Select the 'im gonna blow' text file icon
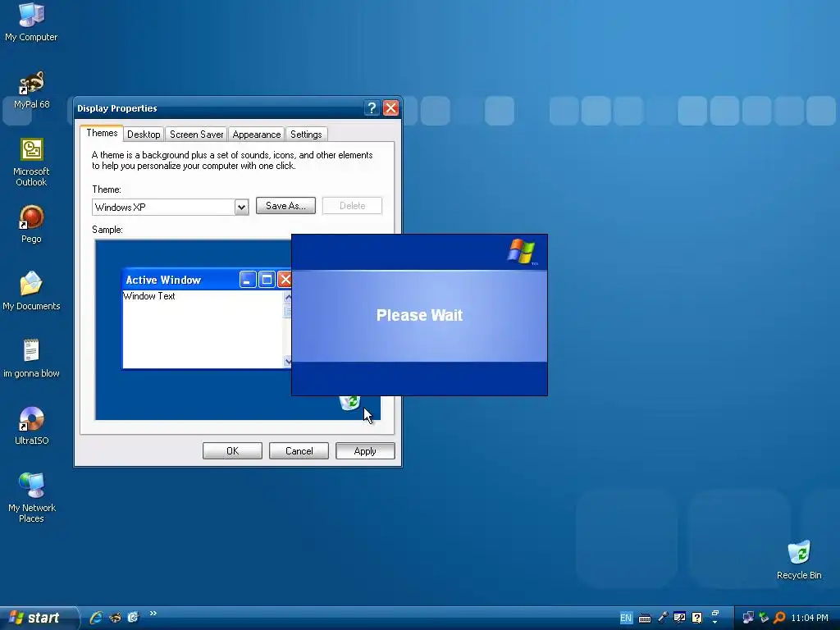 [x=31, y=358]
